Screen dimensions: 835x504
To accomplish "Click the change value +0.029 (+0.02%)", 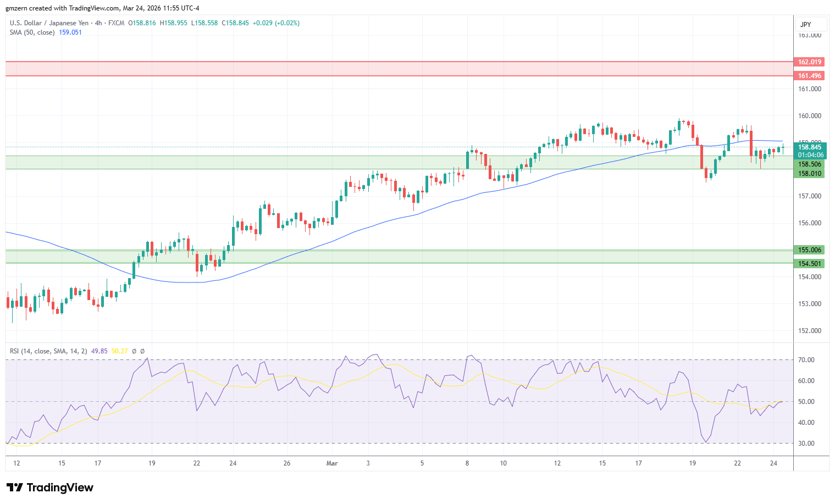I will pos(276,23).
